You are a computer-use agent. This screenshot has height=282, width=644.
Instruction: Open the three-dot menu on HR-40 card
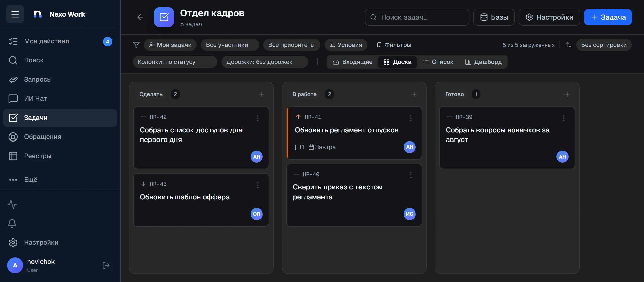click(411, 175)
